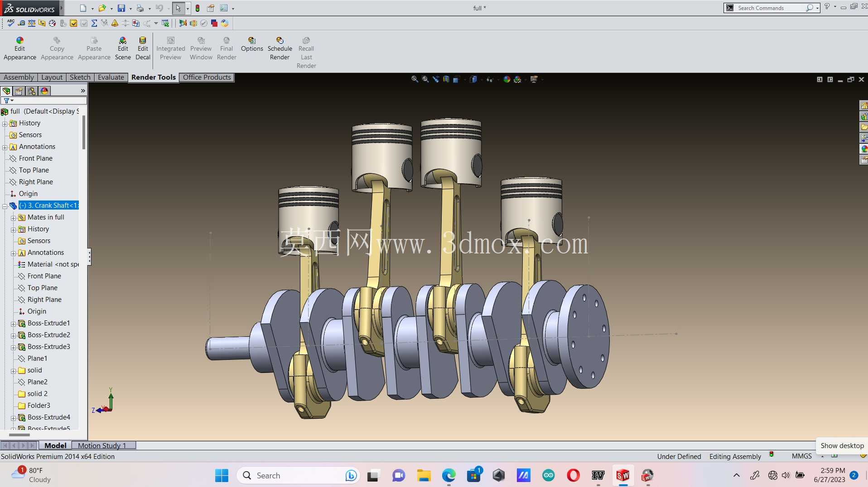Click the Select cursor tool
Image resolution: width=868 pixels, height=487 pixels.
click(178, 8)
